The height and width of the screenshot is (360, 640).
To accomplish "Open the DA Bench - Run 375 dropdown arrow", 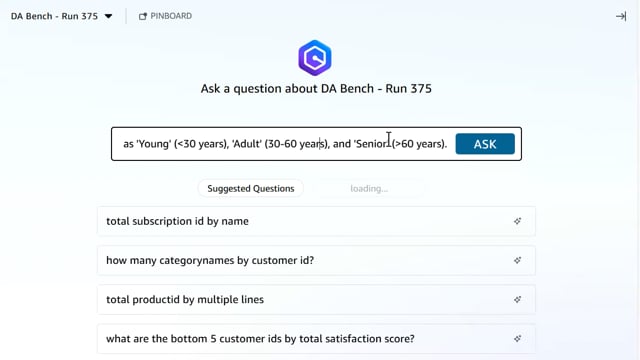I will point(108,16).
